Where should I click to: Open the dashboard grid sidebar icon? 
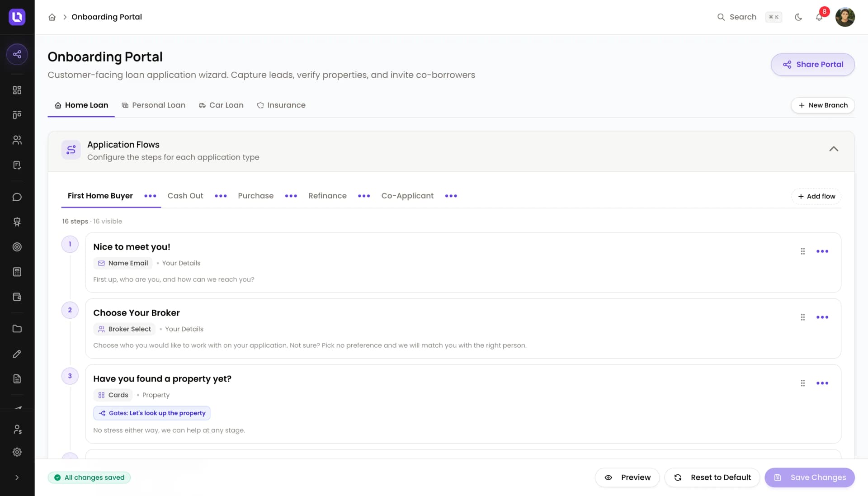17,90
